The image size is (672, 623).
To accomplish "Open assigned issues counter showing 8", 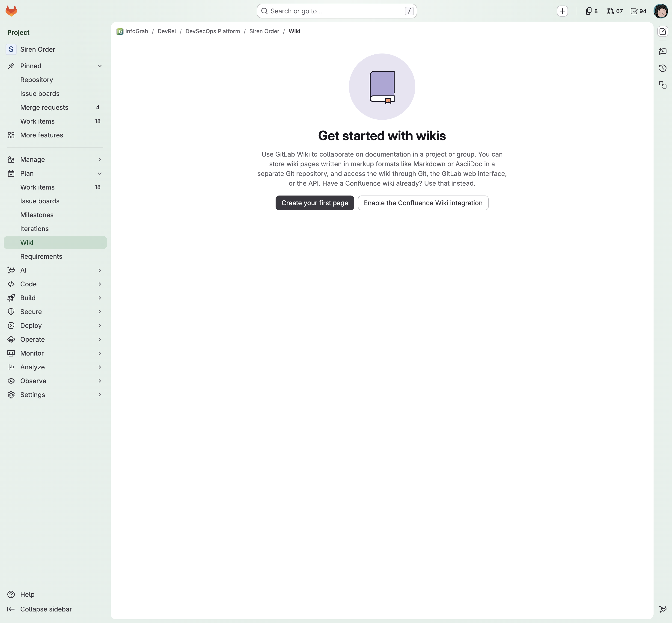I will click(592, 11).
